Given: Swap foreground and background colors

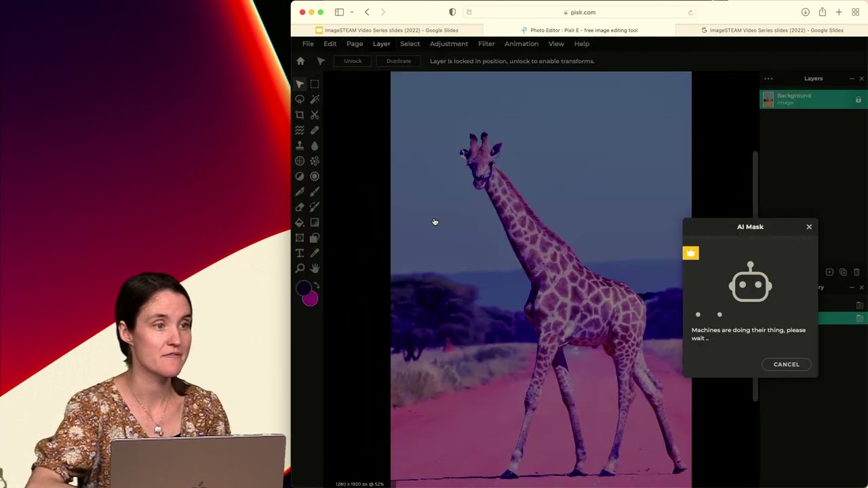Looking at the screenshot, I should [x=317, y=285].
